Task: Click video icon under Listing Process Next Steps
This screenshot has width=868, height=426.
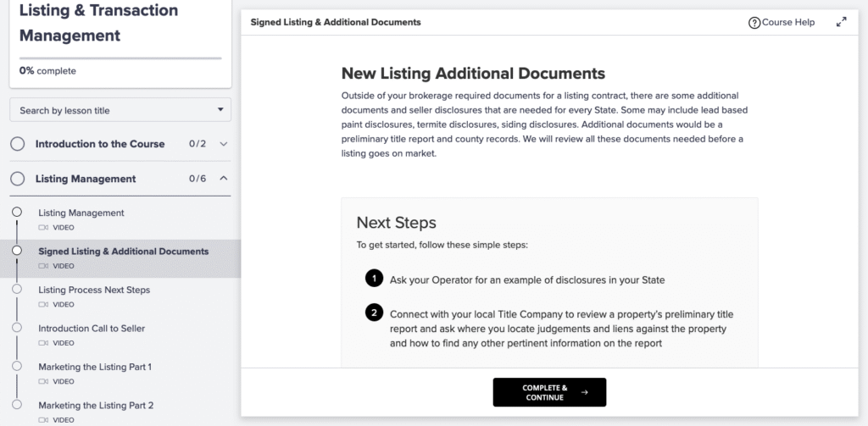Action: pos(43,304)
